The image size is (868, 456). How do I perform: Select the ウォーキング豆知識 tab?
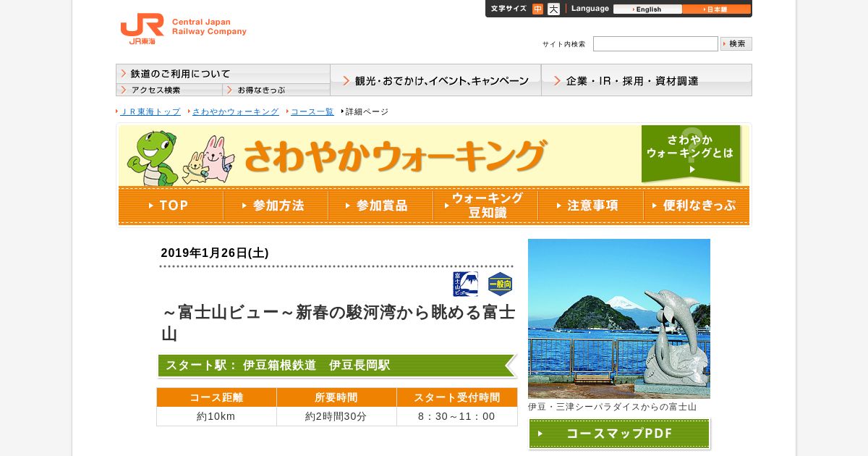[x=485, y=206]
